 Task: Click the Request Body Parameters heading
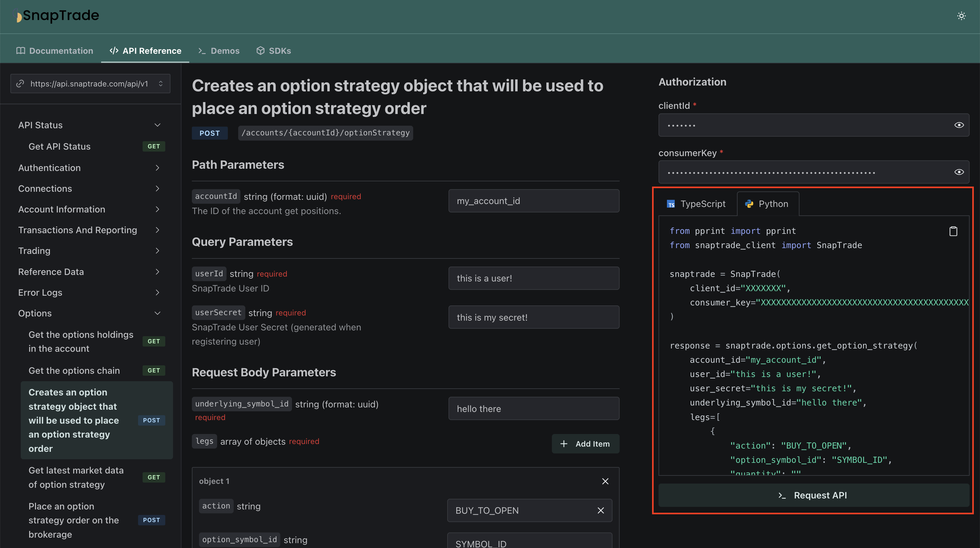(264, 372)
